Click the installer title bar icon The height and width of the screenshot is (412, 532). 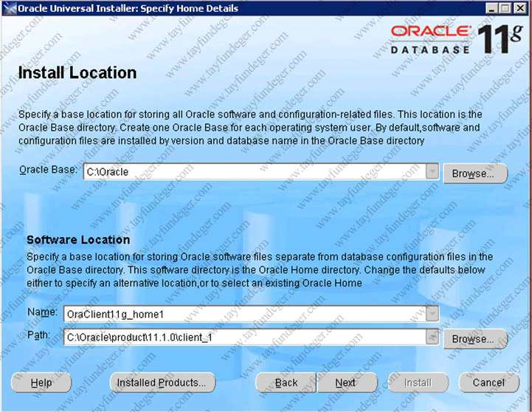coord(9,8)
